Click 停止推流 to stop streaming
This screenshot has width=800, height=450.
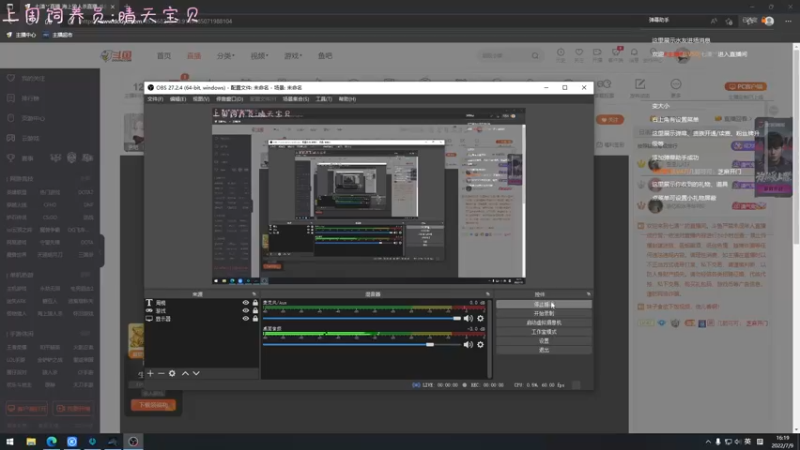point(544,305)
